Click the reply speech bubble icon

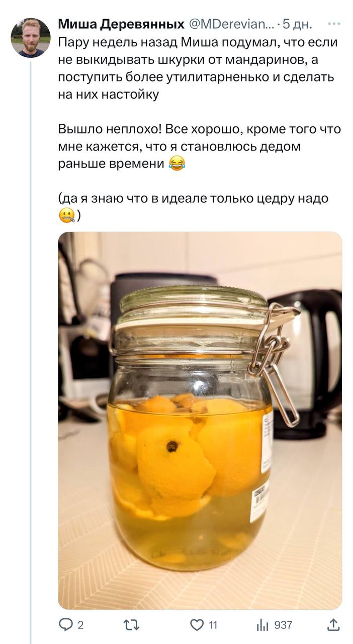pyautogui.click(x=66, y=624)
